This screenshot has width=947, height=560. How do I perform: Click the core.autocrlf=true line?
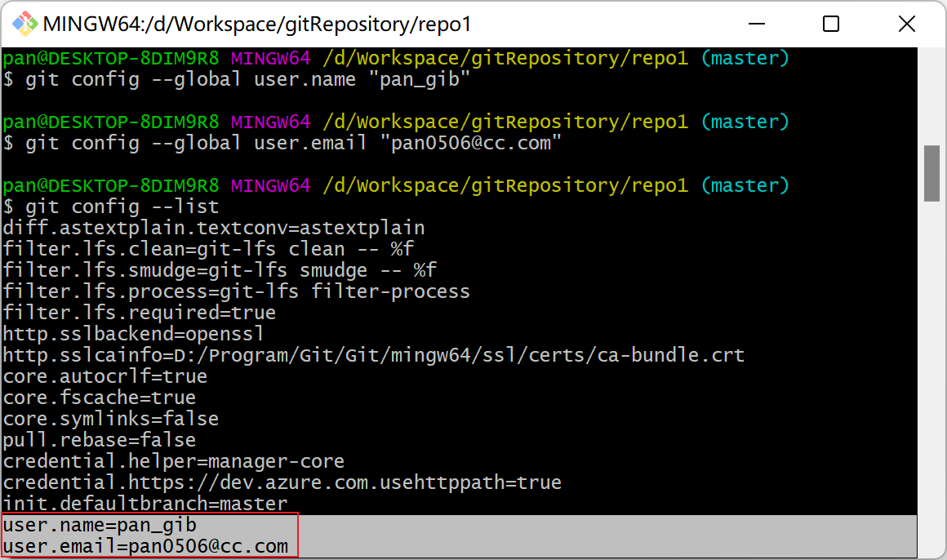[x=105, y=376]
